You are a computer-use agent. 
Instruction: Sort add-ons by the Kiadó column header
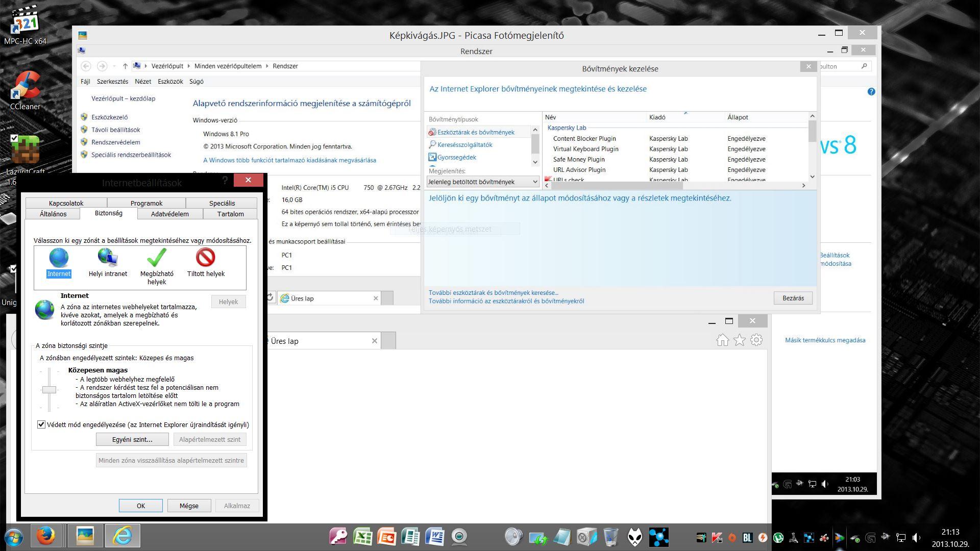tap(685, 117)
